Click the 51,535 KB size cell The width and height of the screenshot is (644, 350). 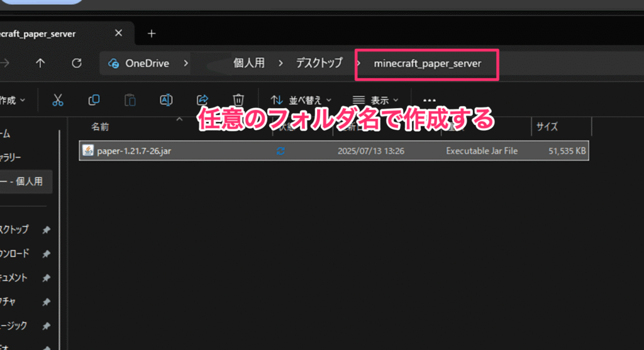[567, 151]
